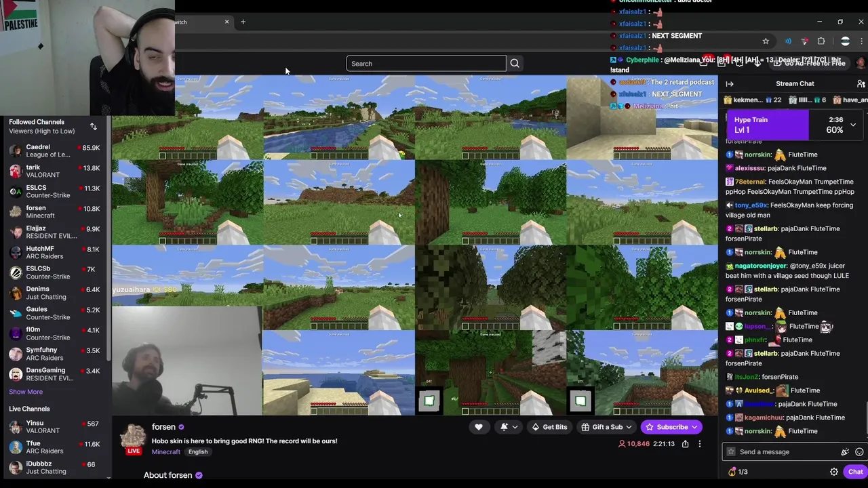Click username kagamichuu in chat
This screenshot has width=868, height=488.
764,418
